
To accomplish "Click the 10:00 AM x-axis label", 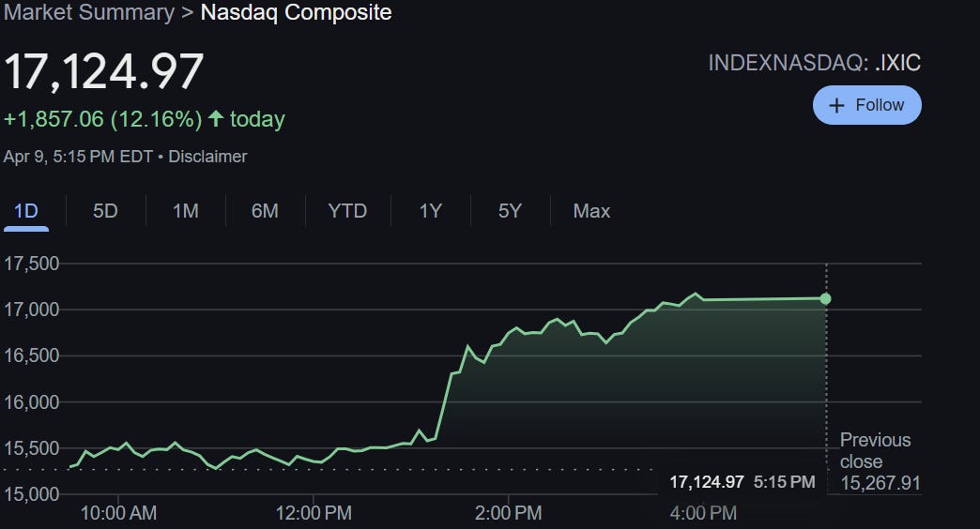I will pos(118,513).
